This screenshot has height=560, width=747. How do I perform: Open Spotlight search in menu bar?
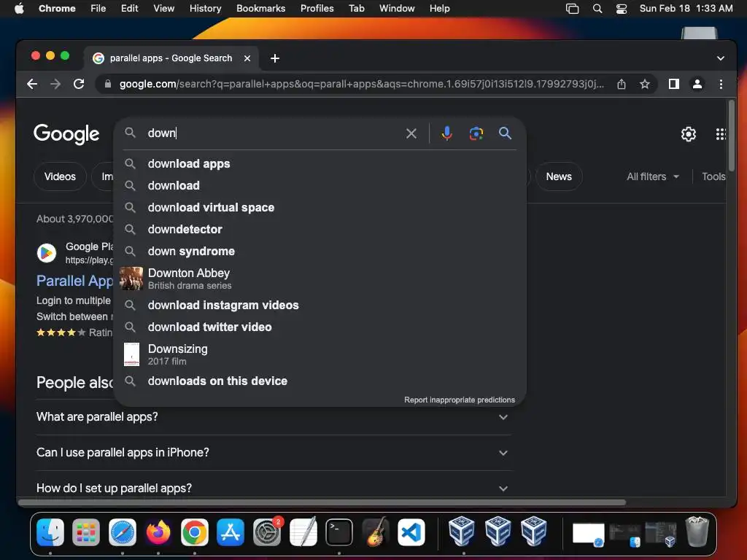597,9
